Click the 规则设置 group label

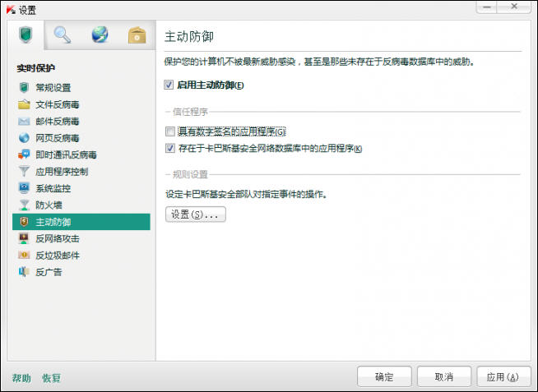click(190, 174)
